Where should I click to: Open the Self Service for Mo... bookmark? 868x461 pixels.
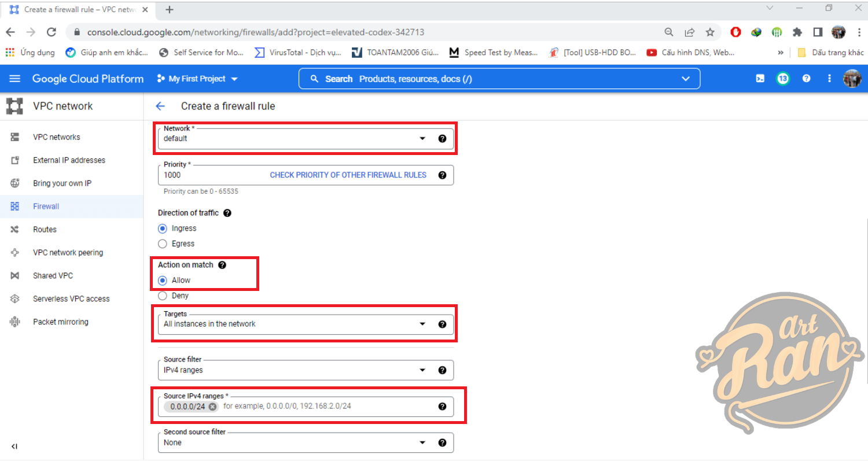tap(202, 52)
